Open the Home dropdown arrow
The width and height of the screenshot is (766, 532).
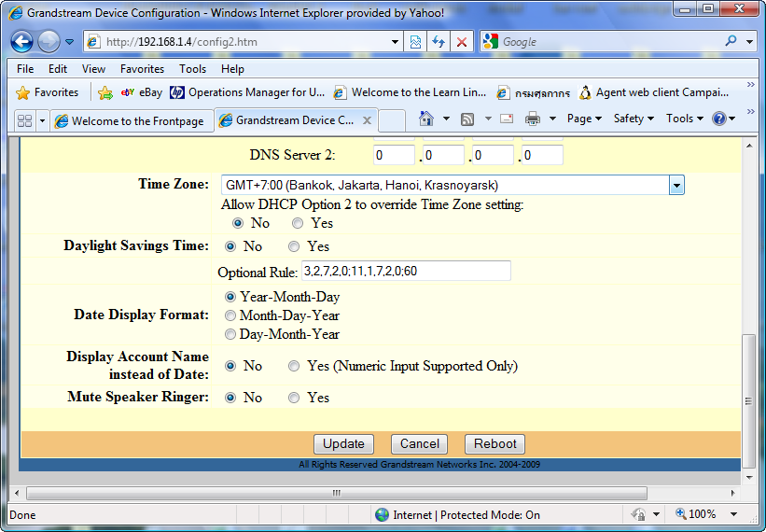coord(446,119)
